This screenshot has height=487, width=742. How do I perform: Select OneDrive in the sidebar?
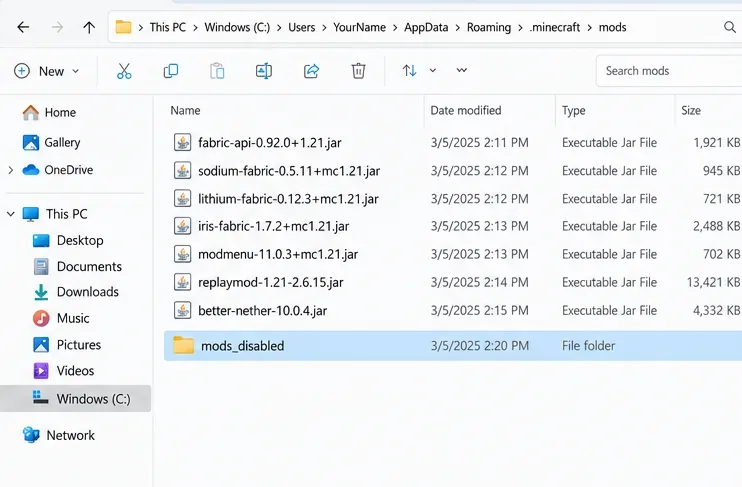click(58, 170)
